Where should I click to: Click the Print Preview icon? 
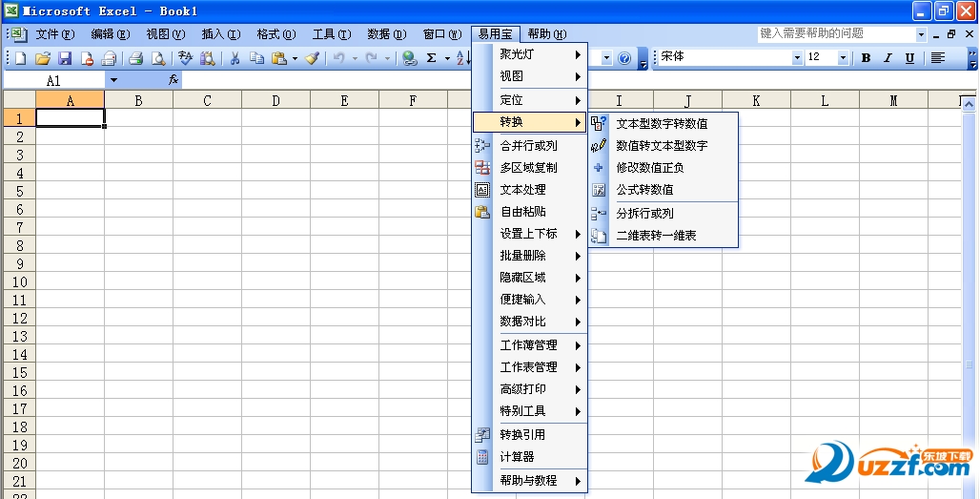[158, 58]
